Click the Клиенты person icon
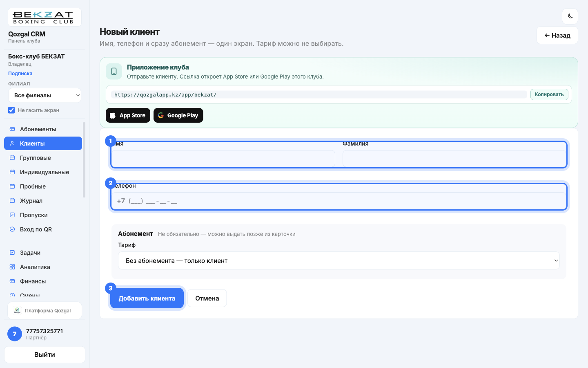The width and height of the screenshot is (588, 368). click(x=12, y=144)
